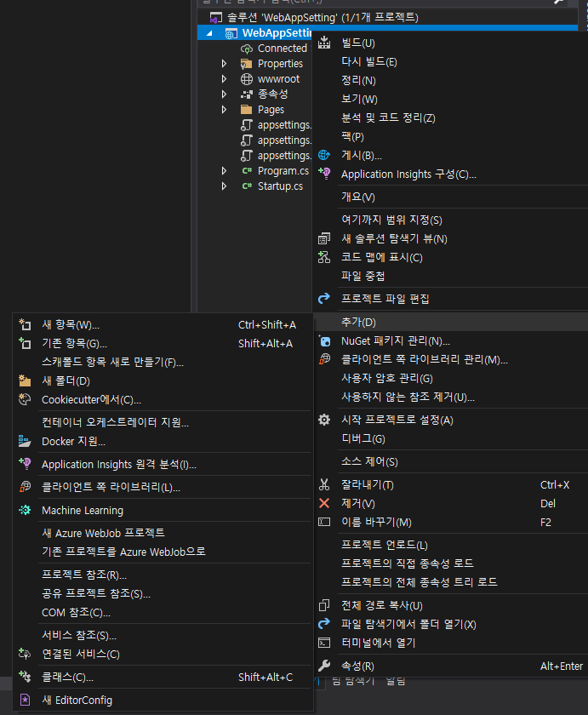Click the Machine Learning icon
The width and height of the screenshot is (588, 715).
coord(25,510)
